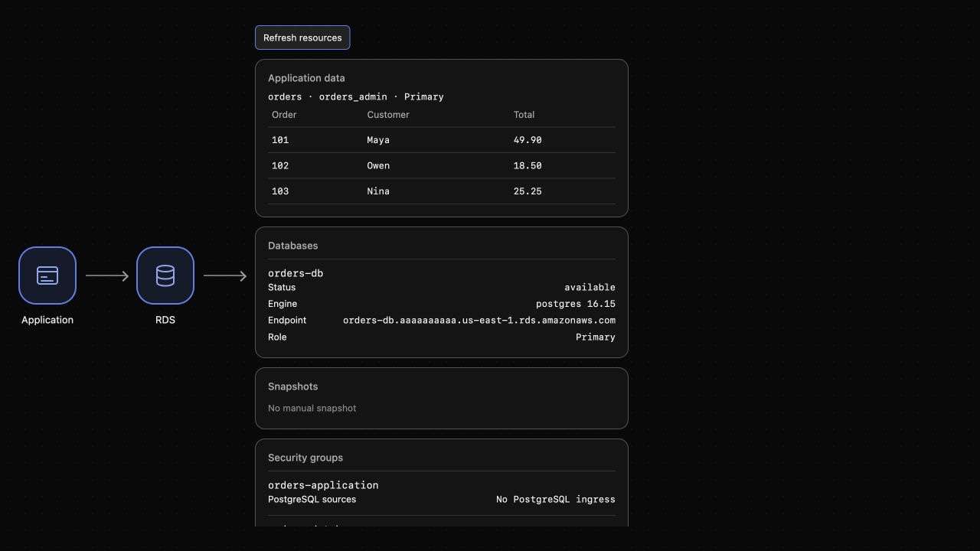Click the 'orders · orders_admin · Primary' line
Viewport: 980px width, 551px height.
[356, 97]
